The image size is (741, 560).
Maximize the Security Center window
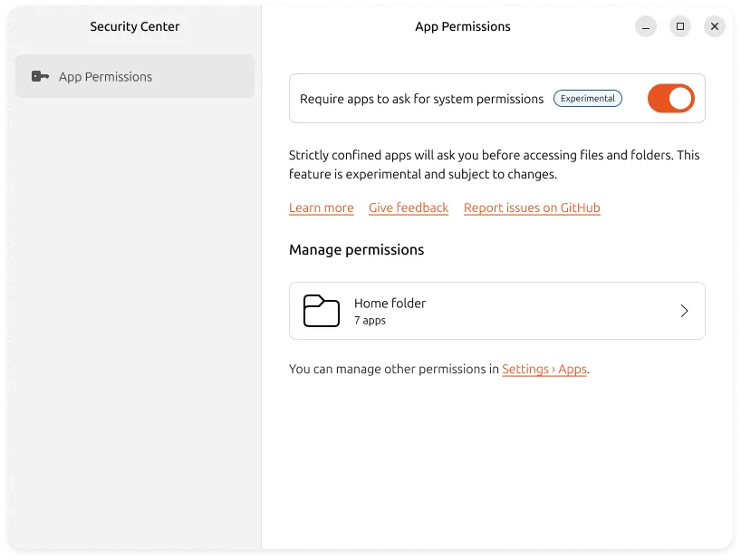pos(680,26)
